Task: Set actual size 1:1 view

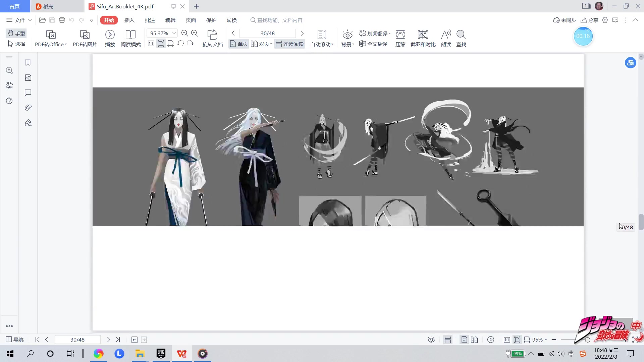Action: [151, 44]
